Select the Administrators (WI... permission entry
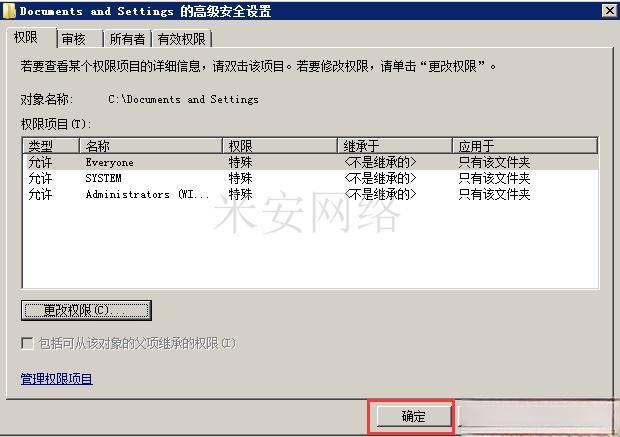 pyautogui.click(x=310, y=194)
